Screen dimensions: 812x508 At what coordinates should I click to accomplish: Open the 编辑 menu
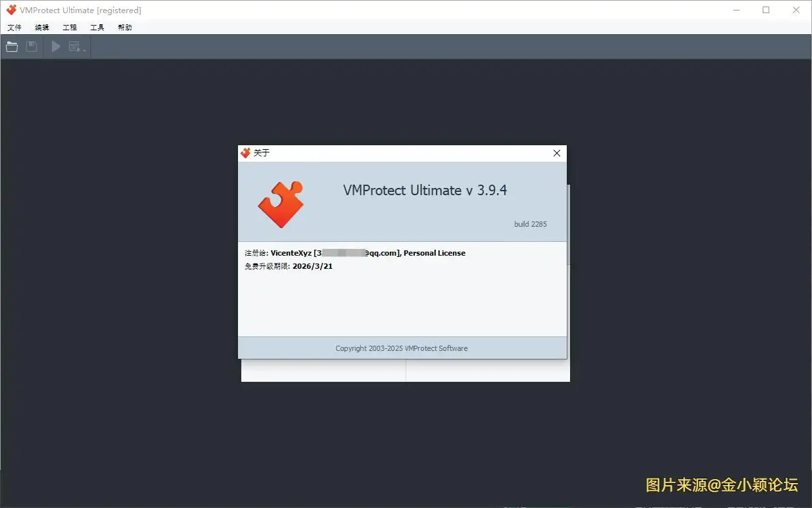coord(42,28)
